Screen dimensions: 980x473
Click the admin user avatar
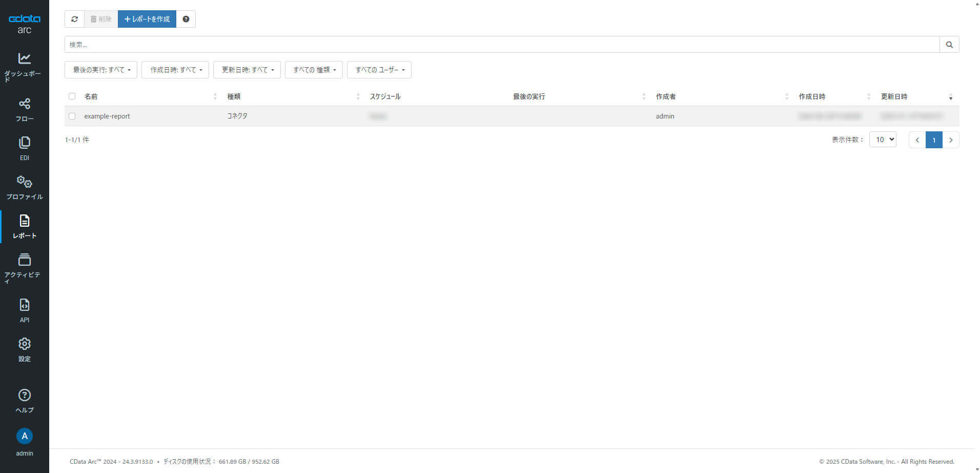24,436
